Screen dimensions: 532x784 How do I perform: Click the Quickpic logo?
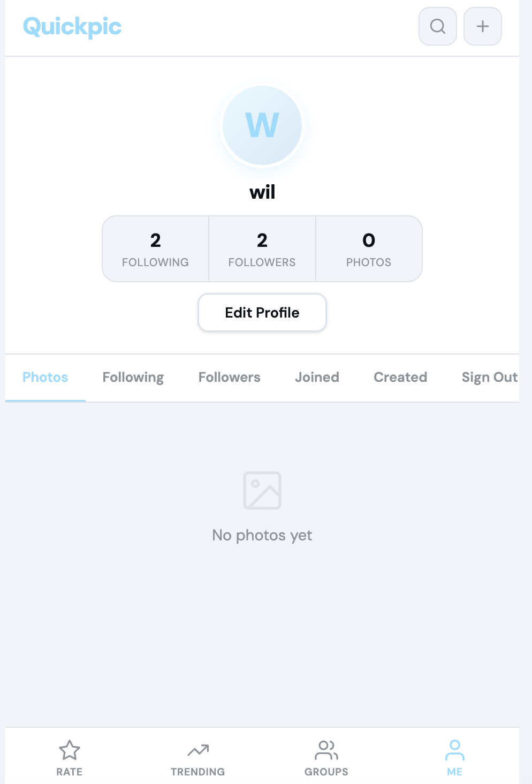pyautogui.click(x=72, y=26)
